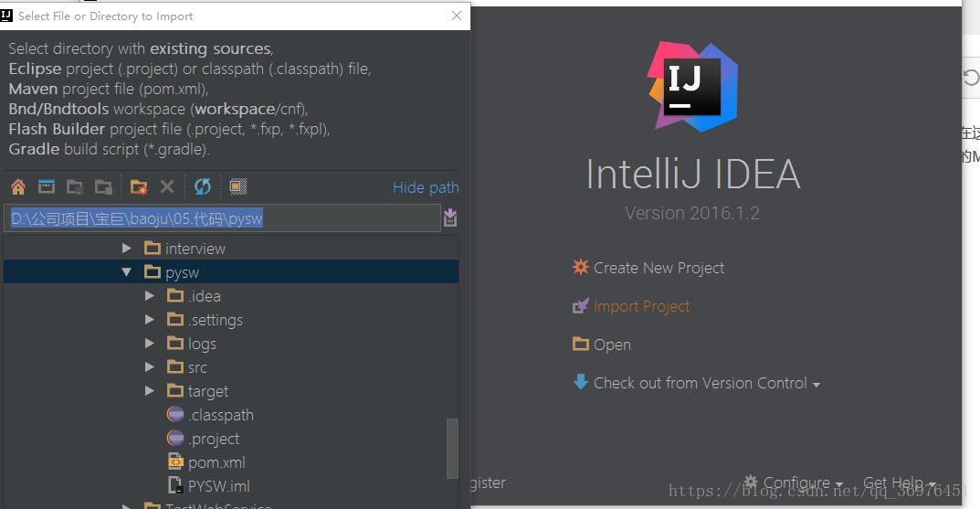Expand the interview folder arrow
Image resolution: width=980 pixels, height=509 pixels.
click(127, 249)
